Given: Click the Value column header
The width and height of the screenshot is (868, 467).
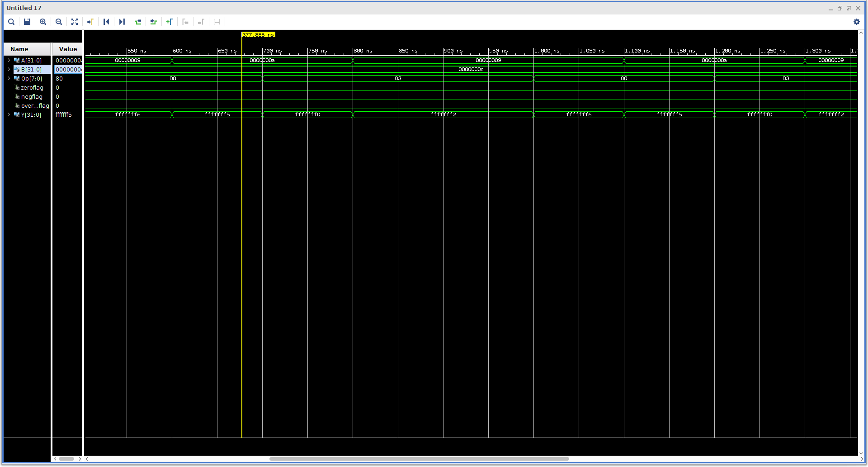Looking at the screenshot, I should pos(68,49).
